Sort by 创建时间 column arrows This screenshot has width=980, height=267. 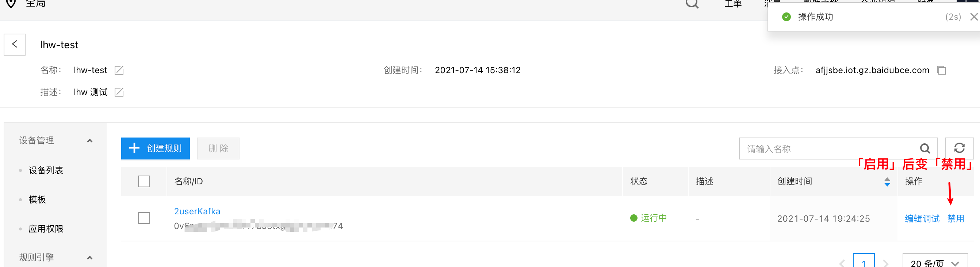(x=887, y=182)
